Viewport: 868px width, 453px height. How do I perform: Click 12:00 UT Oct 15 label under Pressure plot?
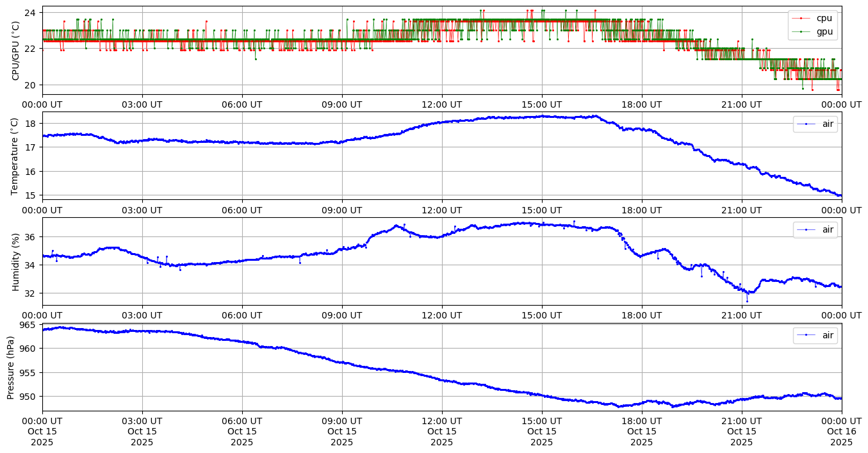(442, 431)
